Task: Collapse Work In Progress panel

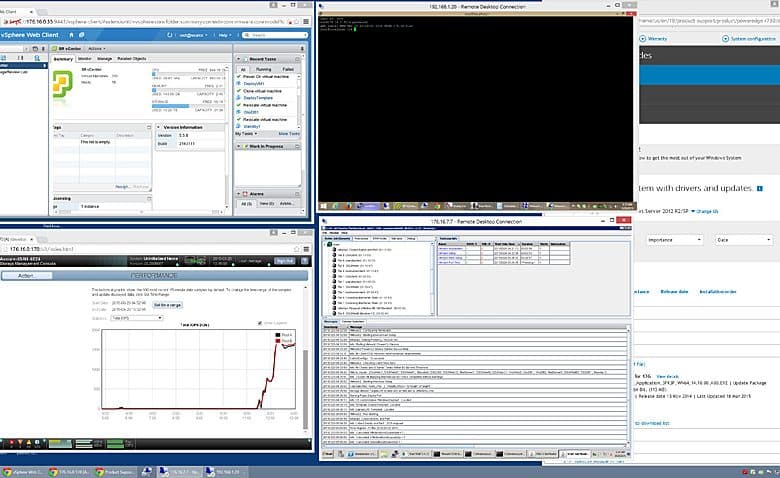Action: coord(238,146)
